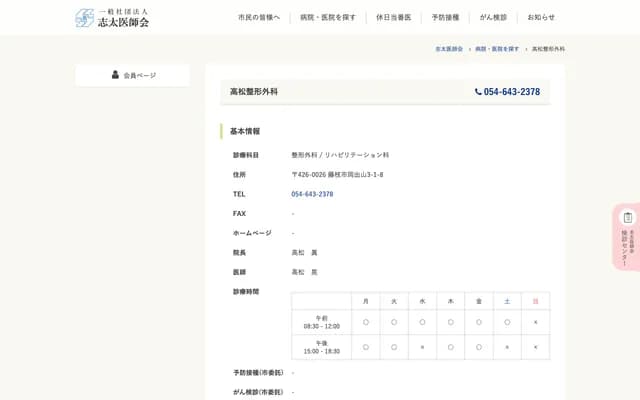640x400 pixels.
Task: Select the 院長 name 高松 text
Action: pyautogui.click(x=304, y=253)
